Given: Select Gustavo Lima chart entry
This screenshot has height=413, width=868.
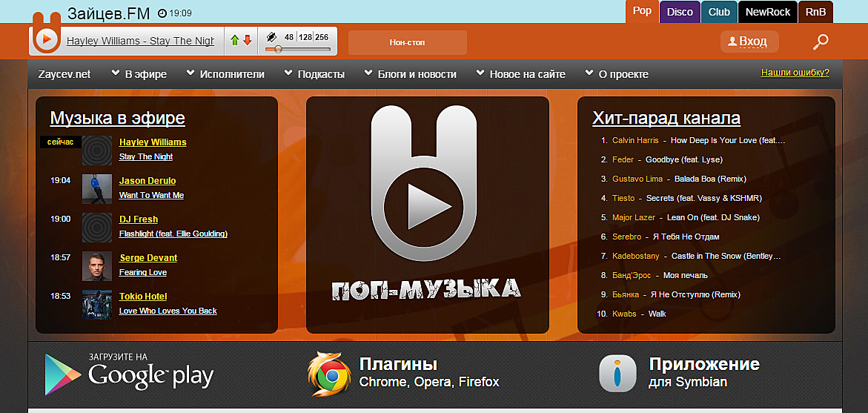Looking at the screenshot, I should 679,179.
